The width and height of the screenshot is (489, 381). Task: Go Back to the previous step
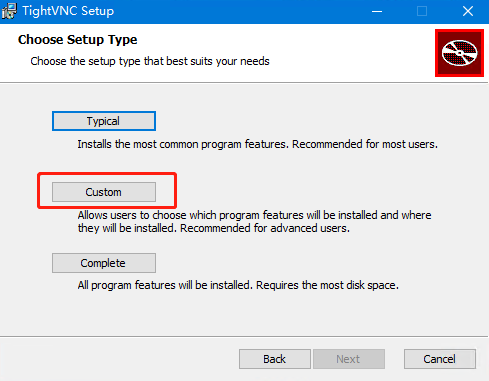(275, 359)
